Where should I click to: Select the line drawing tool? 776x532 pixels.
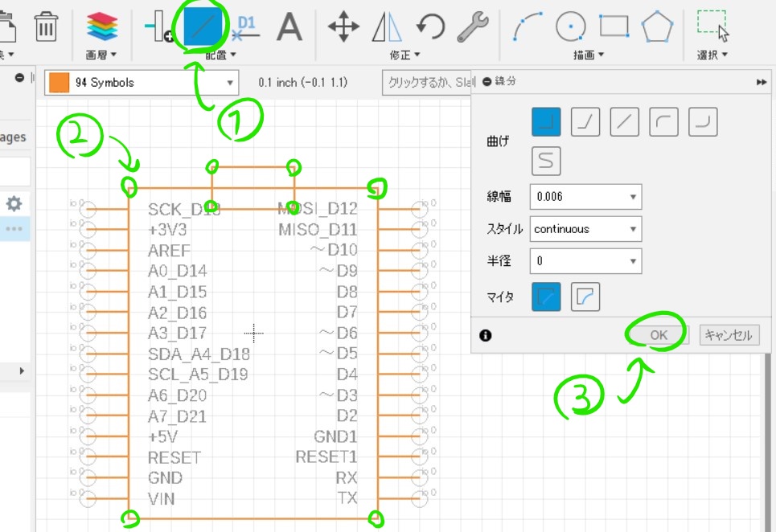(203, 27)
